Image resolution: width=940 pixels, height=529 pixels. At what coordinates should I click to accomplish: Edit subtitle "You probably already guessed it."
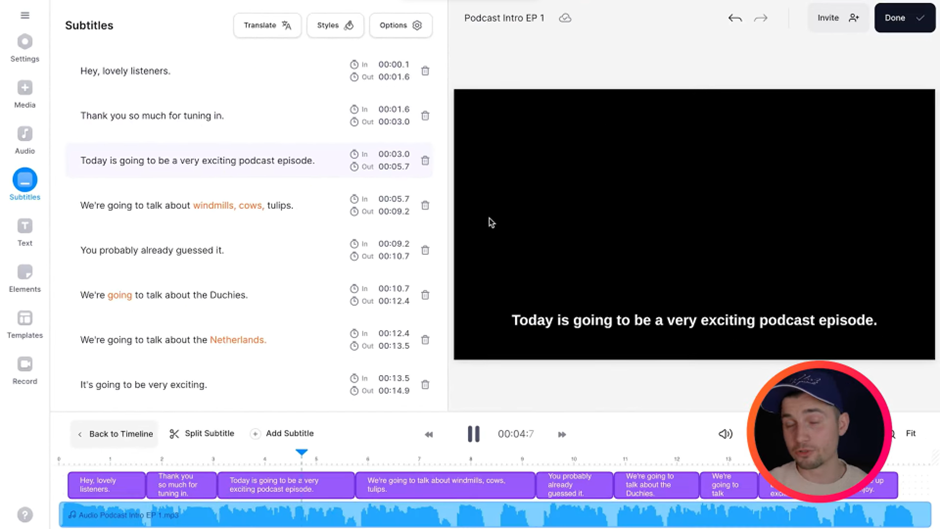tap(152, 250)
